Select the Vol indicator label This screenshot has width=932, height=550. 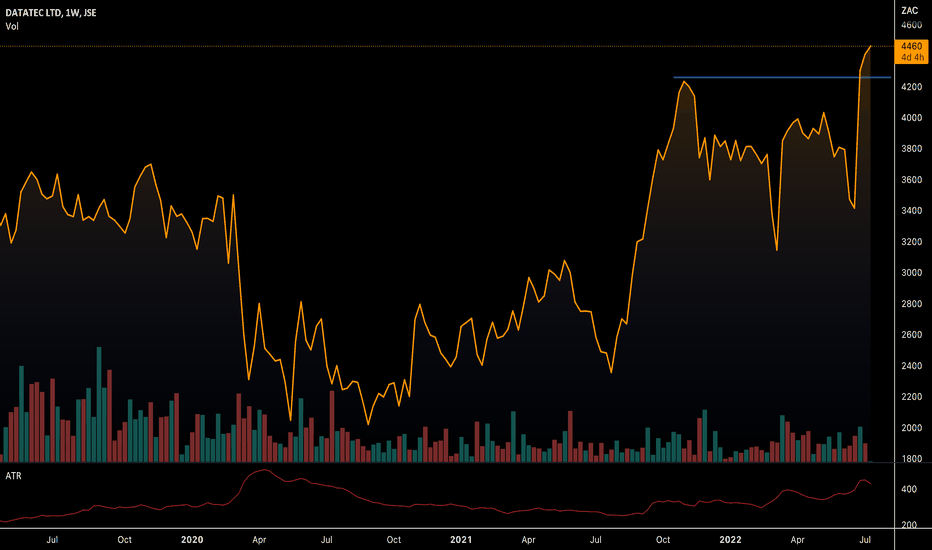coord(12,26)
